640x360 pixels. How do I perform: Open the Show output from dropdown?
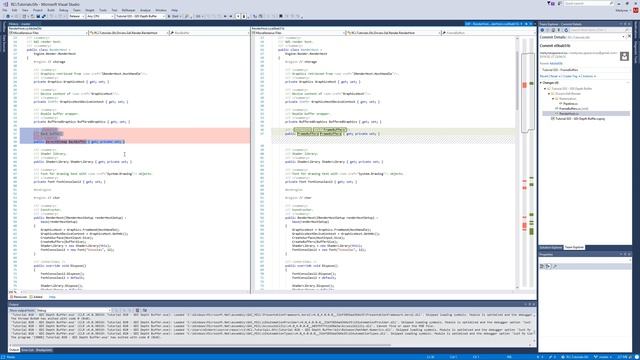pos(73,310)
